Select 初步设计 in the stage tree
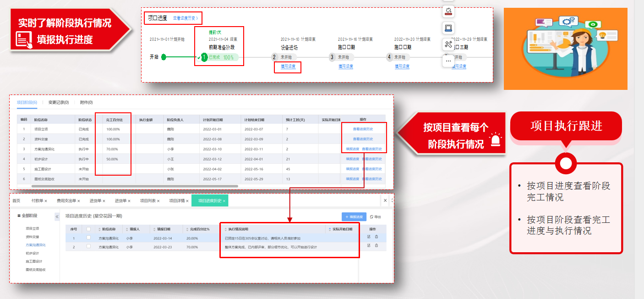644x299 pixels. coord(33,253)
